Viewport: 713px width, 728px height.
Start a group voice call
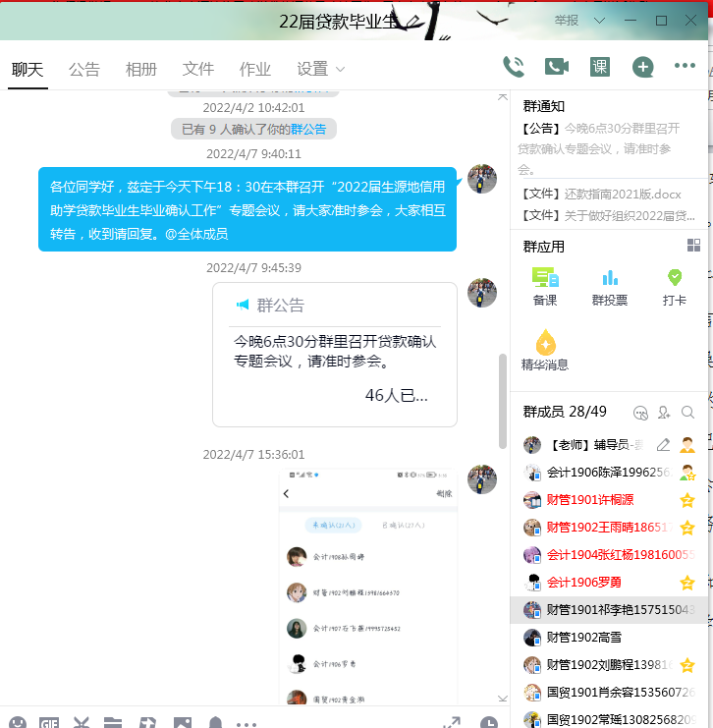click(513, 67)
